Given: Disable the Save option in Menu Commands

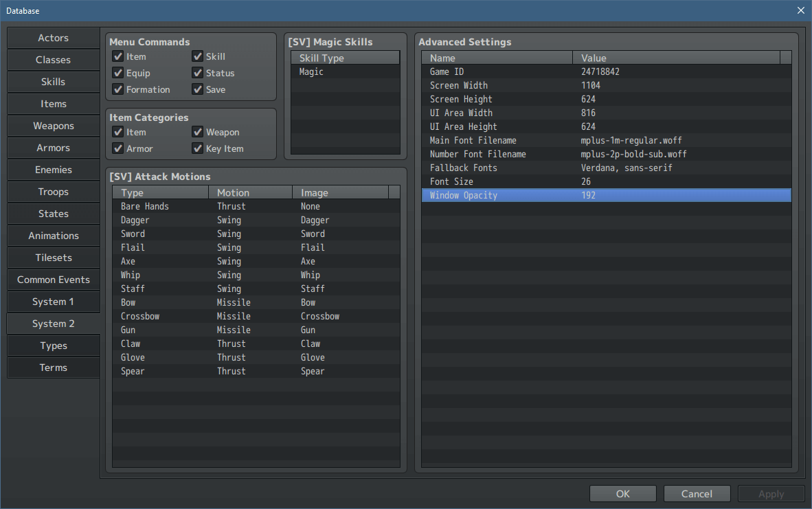Looking at the screenshot, I should (x=198, y=89).
